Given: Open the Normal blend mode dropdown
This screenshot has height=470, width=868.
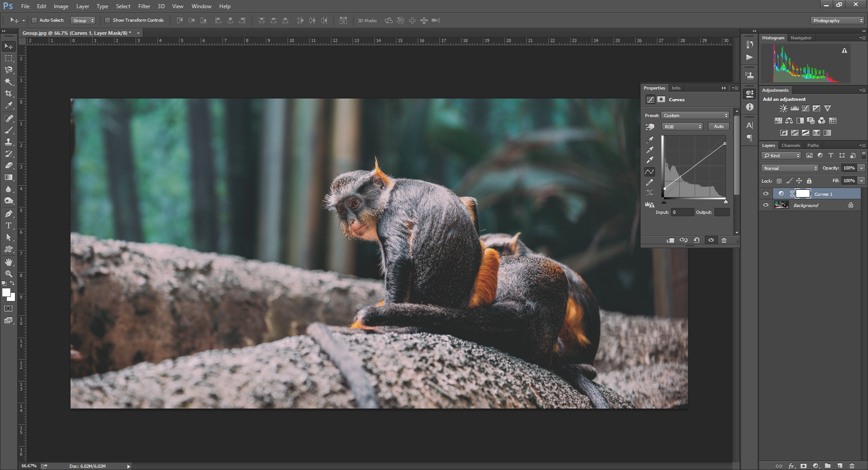Looking at the screenshot, I should [790, 168].
